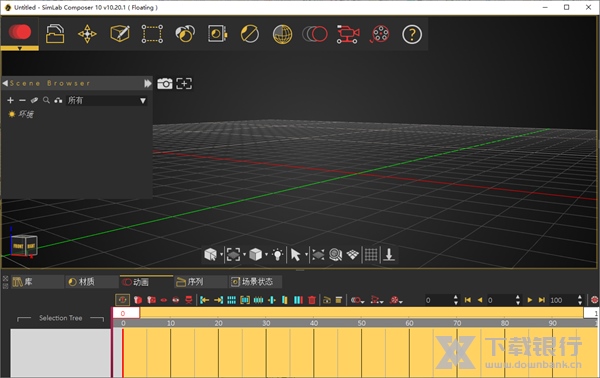Viewport: 600px width, 378px height.
Task: Select the 环境 tree item
Action: [26, 114]
